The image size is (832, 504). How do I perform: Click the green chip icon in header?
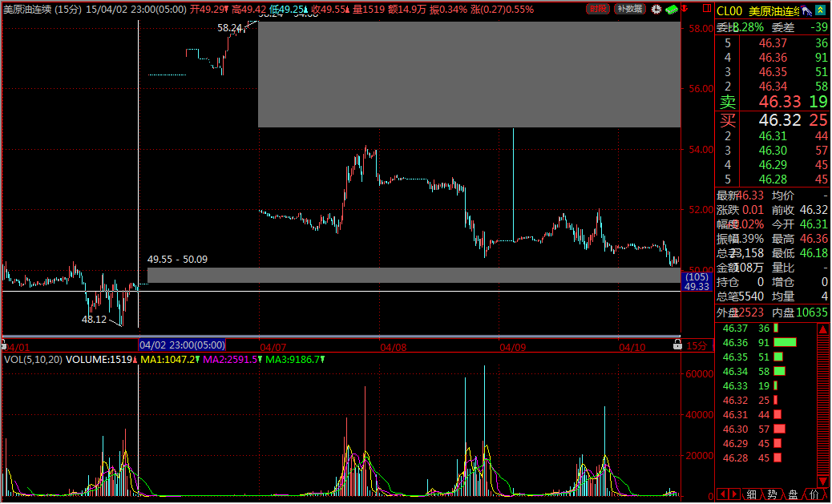(672, 9)
